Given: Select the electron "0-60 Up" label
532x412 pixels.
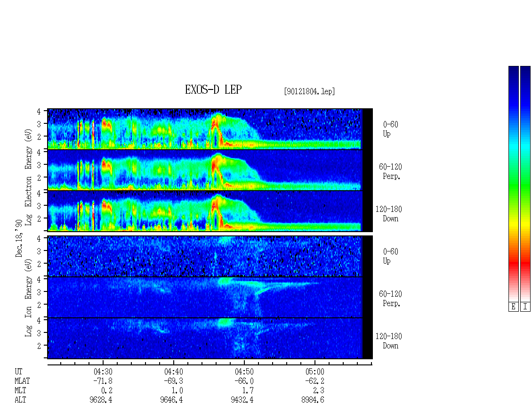Looking at the screenshot, I should click(390, 129).
